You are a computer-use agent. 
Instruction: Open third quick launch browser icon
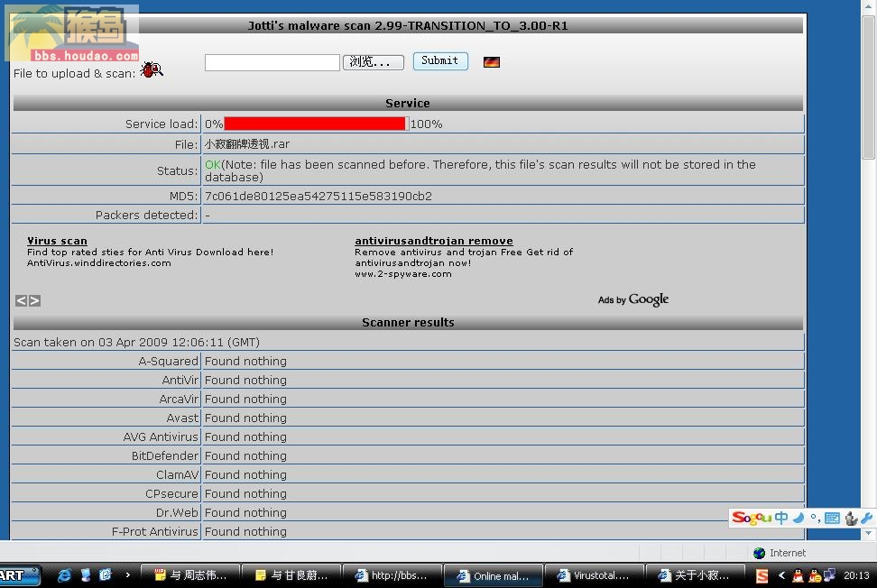(106, 575)
